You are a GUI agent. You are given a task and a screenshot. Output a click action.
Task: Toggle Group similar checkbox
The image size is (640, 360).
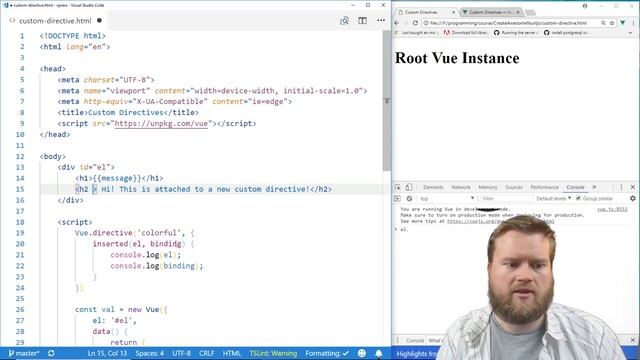tap(578, 198)
